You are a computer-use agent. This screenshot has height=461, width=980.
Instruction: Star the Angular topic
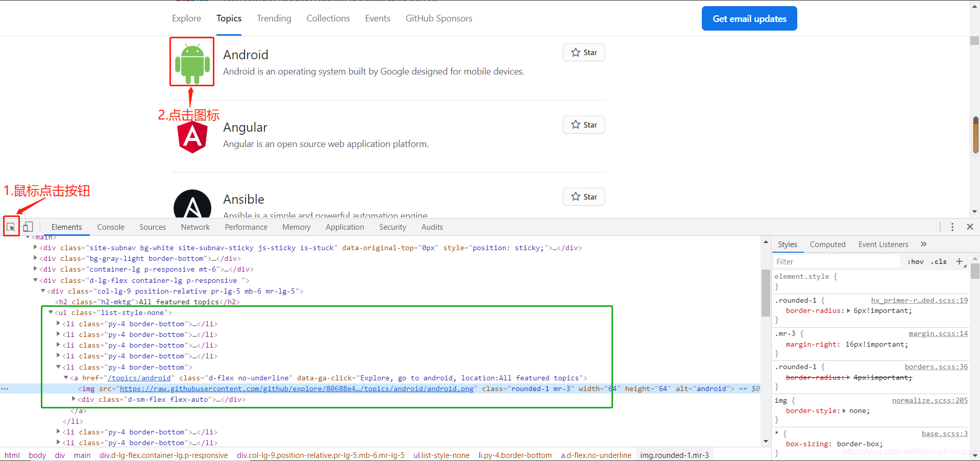(x=584, y=125)
